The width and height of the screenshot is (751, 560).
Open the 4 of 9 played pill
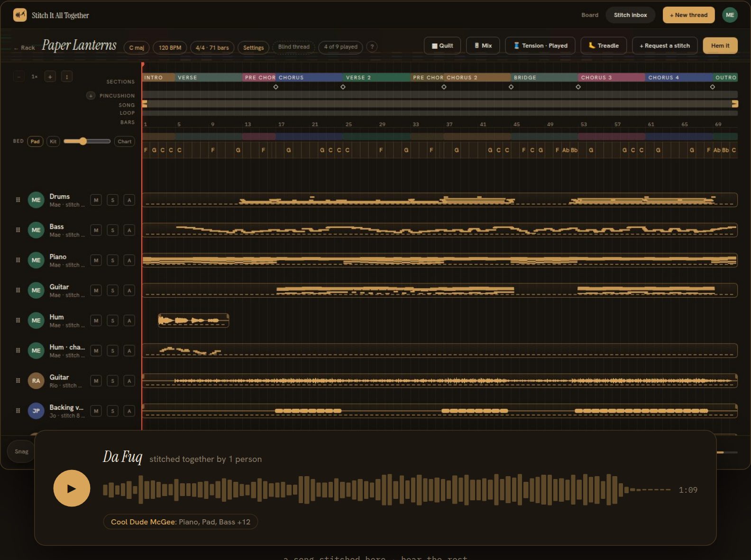pyautogui.click(x=341, y=47)
